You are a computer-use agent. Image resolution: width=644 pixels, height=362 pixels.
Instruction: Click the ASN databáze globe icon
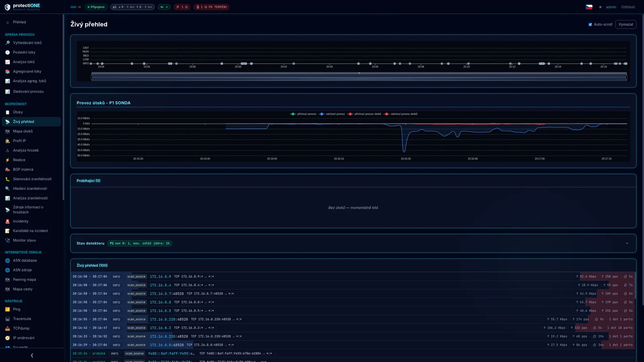coord(7,261)
